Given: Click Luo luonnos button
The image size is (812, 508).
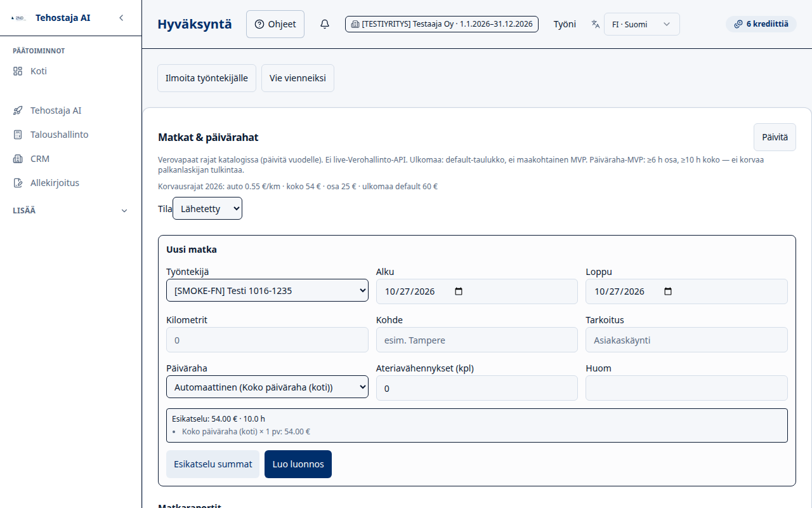Looking at the screenshot, I should click(298, 464).
